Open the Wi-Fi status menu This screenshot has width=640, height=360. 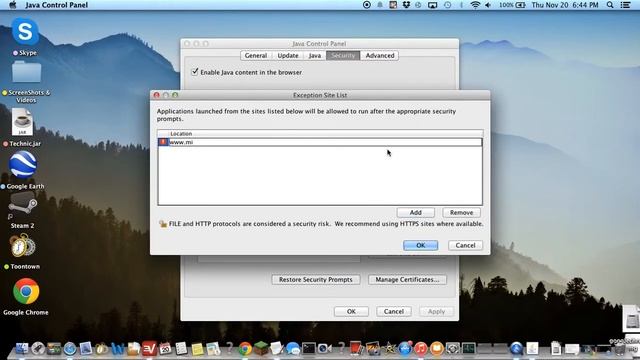(x=475, y=5)
